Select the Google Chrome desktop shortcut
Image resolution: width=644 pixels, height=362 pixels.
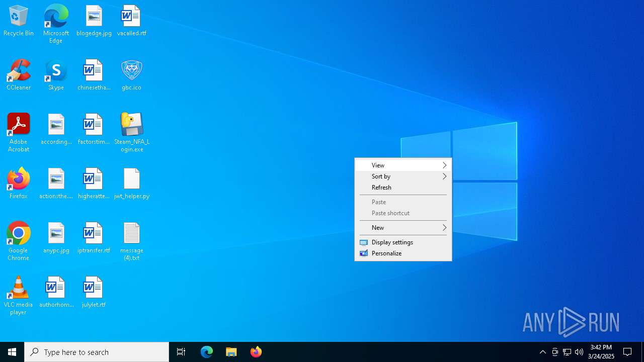pyautogui.click(x=19, y=241)
